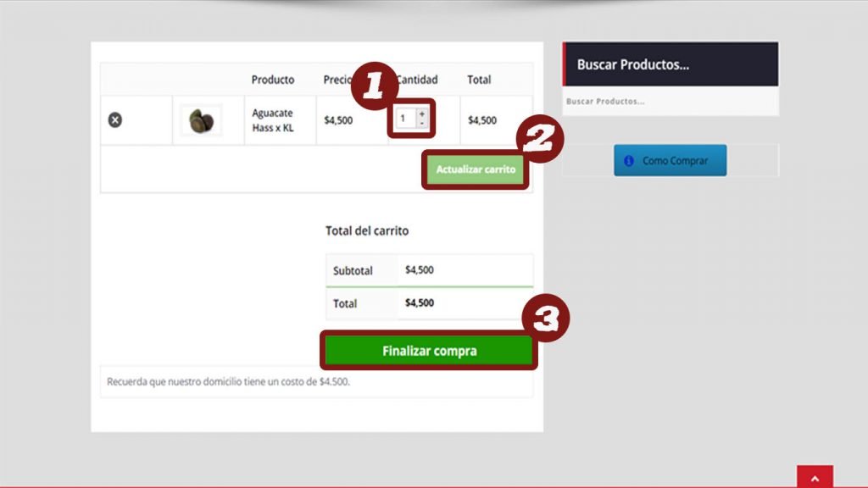Select the Cantidad column header

click(417, 80)
